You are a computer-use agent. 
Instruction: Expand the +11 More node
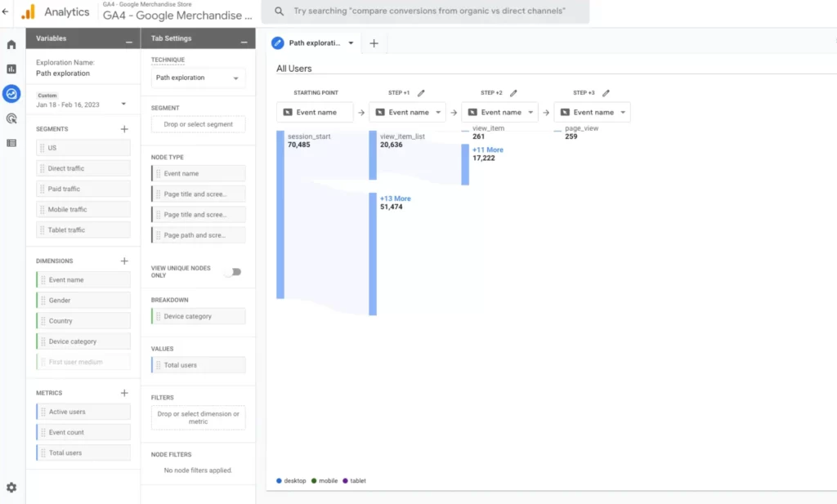488,150
